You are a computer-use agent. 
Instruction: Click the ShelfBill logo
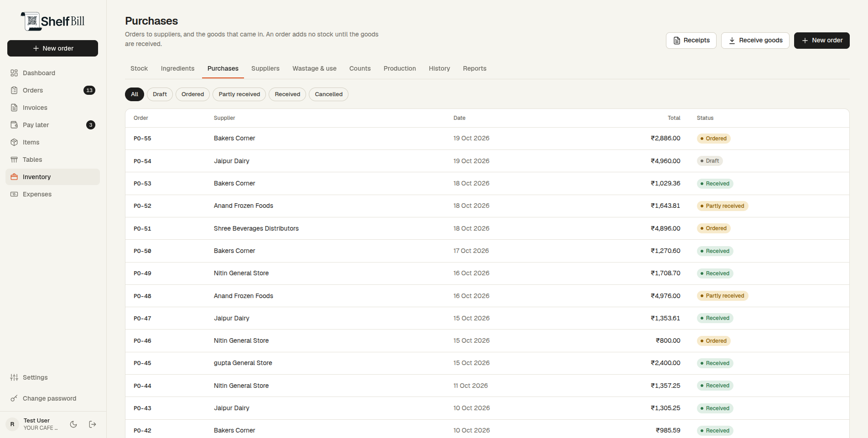pos(52,21)
